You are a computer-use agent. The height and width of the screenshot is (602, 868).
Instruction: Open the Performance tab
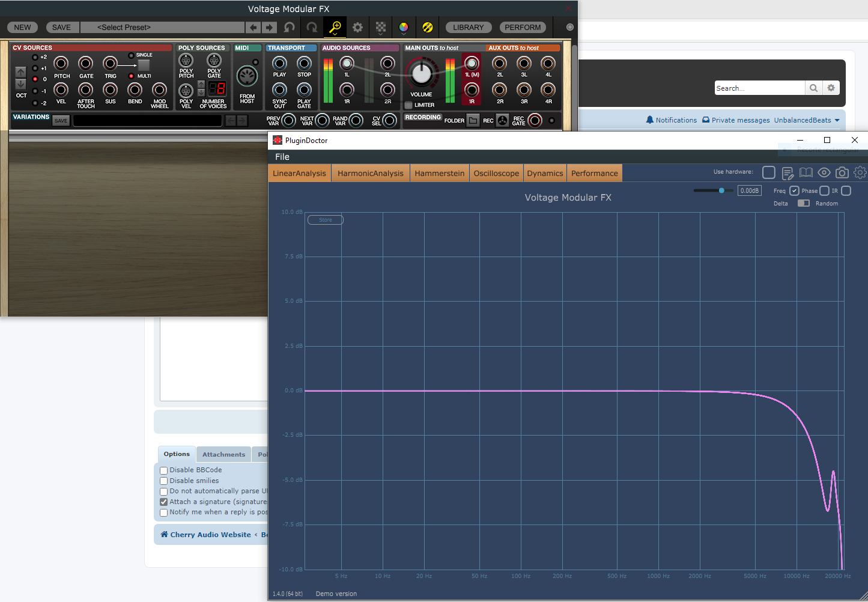point(594,173)
